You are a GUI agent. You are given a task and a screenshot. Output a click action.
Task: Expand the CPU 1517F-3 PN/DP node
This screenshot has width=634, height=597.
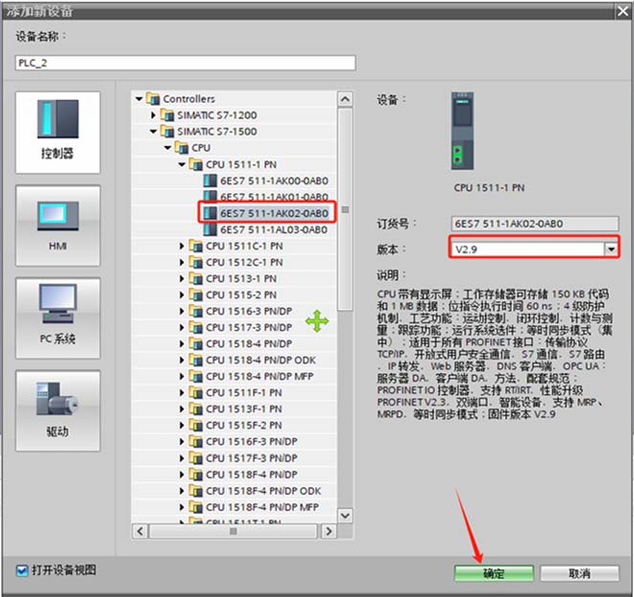pos(182,458)
